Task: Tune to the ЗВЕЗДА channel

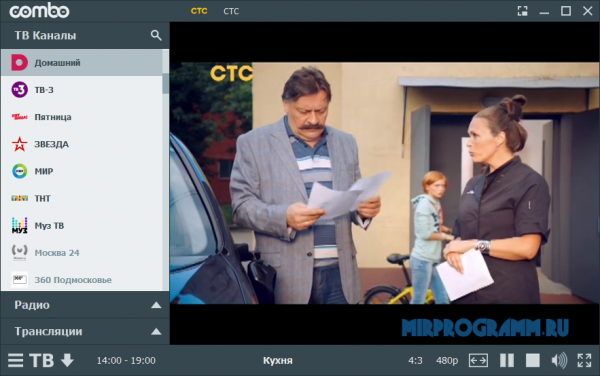Action: 82,144
